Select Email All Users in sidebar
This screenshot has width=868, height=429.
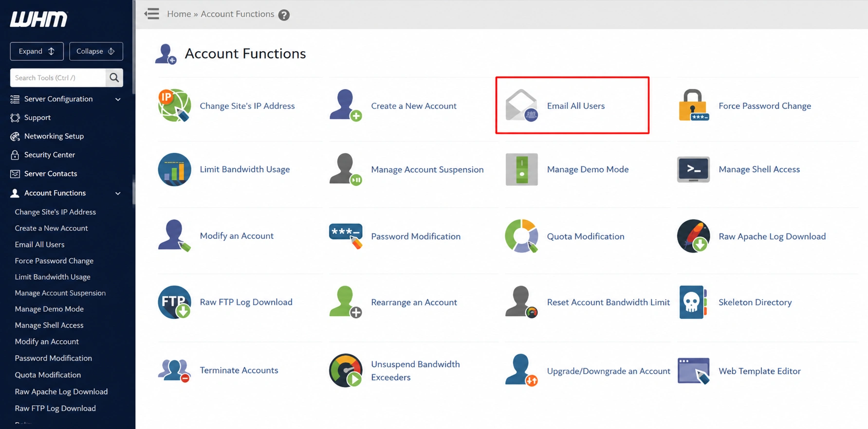coord(39,245)
